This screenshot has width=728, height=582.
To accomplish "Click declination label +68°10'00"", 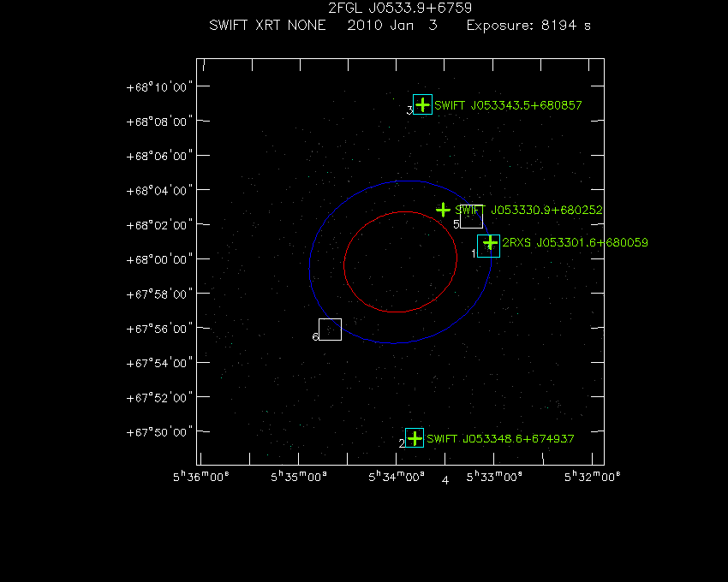I will coord(159,87).
